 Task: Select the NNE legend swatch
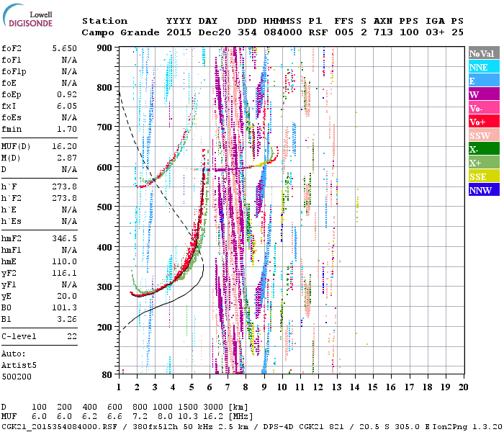(x=484, y=67)
